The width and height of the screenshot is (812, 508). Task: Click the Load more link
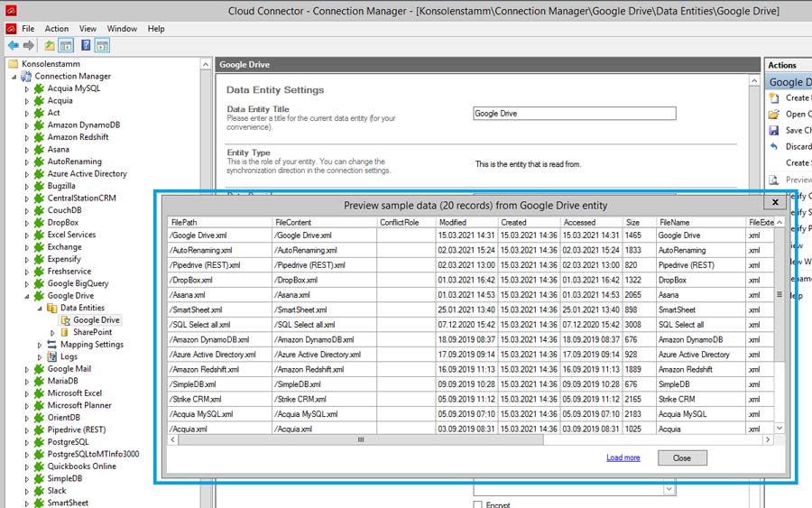click(x=623, y=458)
